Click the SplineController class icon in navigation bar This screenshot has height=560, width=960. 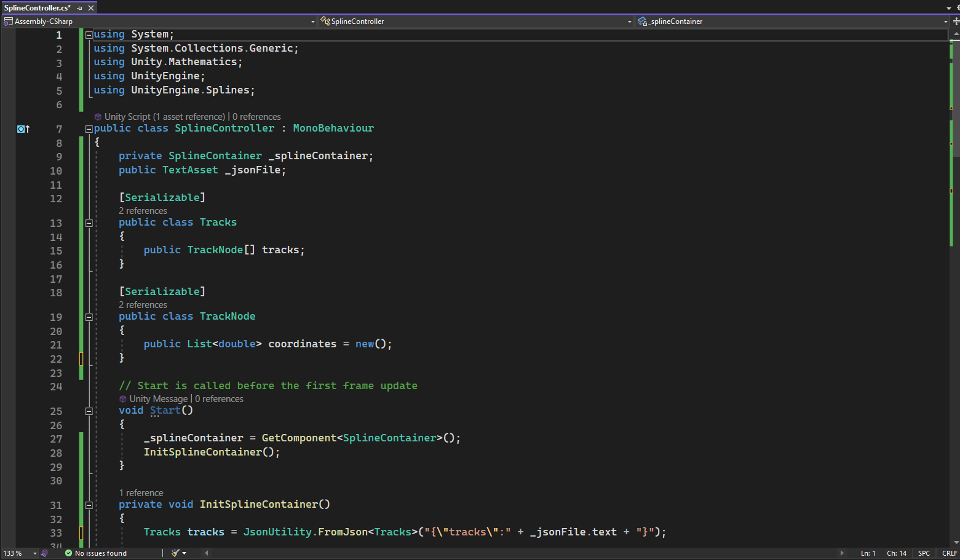pos(325,21)
